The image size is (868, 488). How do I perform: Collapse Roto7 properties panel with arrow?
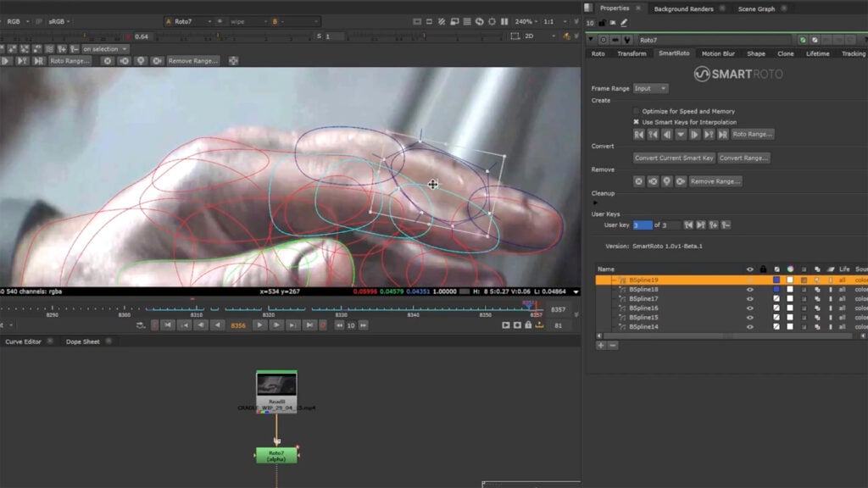pyautogui.click(x=591, y=40)
